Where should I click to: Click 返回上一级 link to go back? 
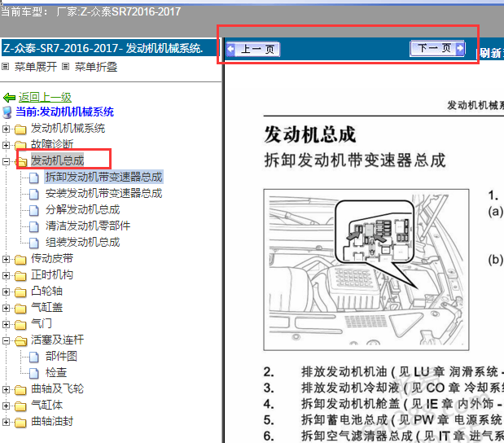click(x=45, y=97)
